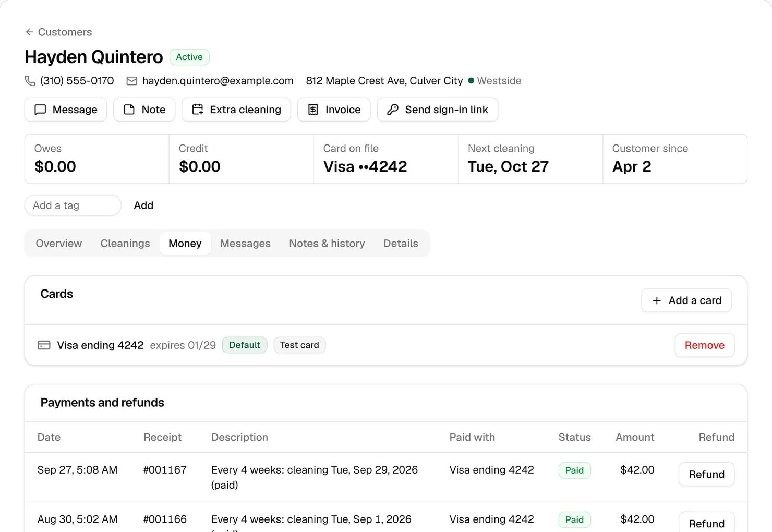Click the Credit $0.00 stat card
Image resolution: width=772 pixels, height=532 pixels.
[242, 159]
